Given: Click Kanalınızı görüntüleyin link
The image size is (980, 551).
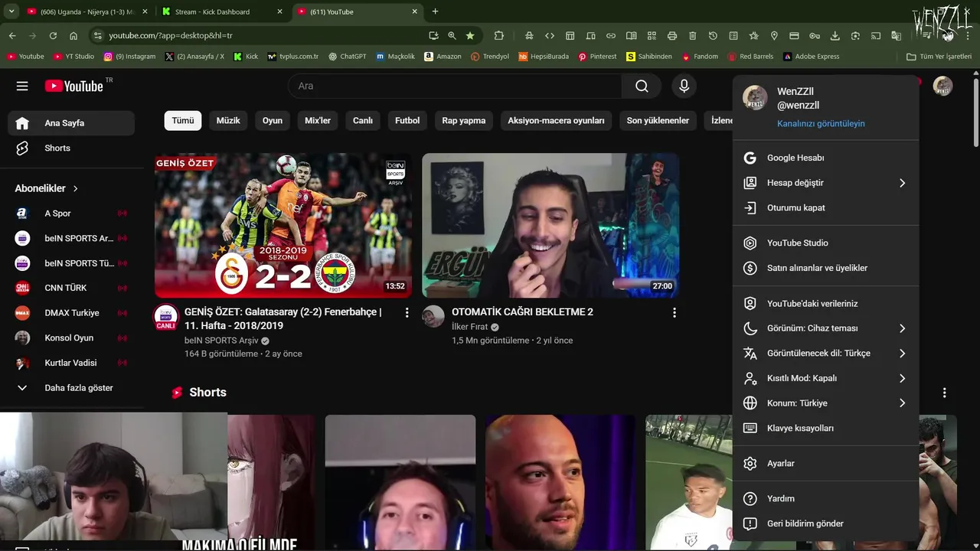Looking at the screenshot, I should coord(821,123).
